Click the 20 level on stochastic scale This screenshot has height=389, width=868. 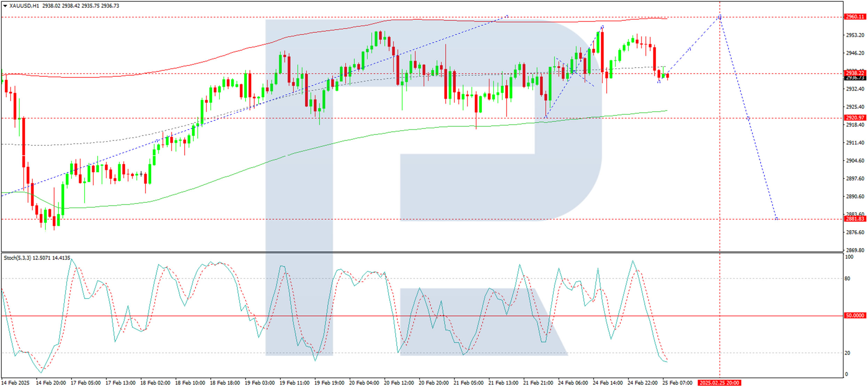point(847,353)
